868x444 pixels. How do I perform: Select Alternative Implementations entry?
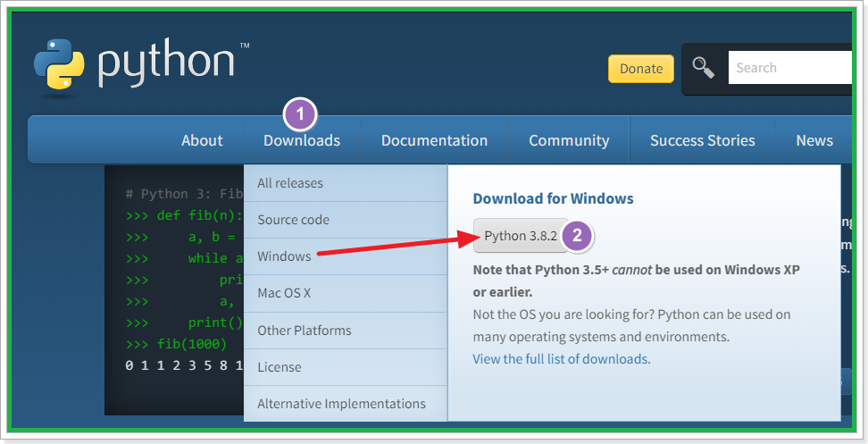(x=346, y=404)
